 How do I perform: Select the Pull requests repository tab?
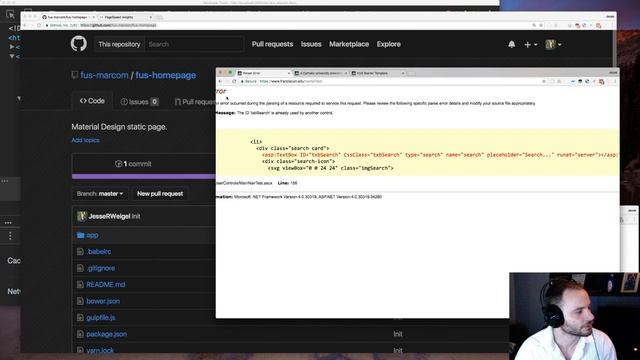coord(195,102)
